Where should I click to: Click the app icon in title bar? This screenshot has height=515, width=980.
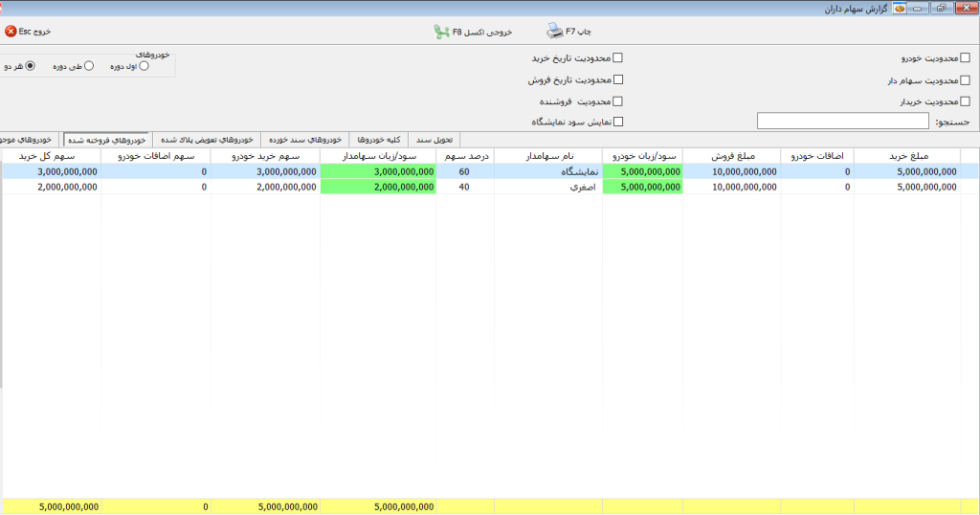pos(900,9)
